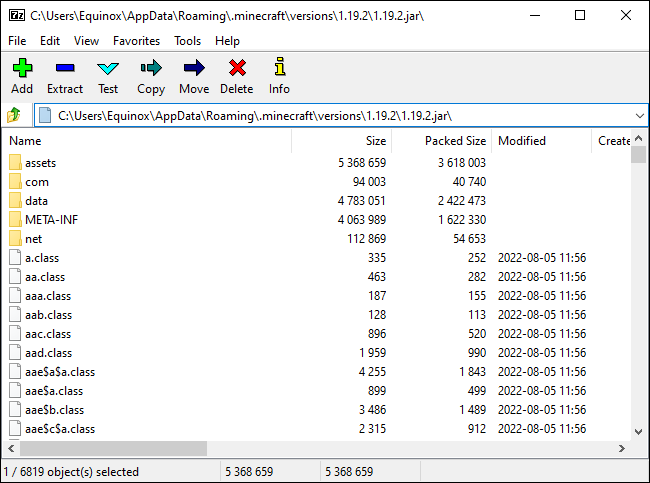Select the aae$b.class file name

coord(54,410)
